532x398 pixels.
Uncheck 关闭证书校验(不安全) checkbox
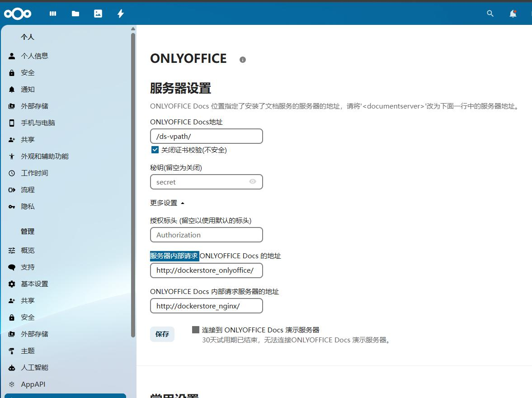(x=155, y=150)
